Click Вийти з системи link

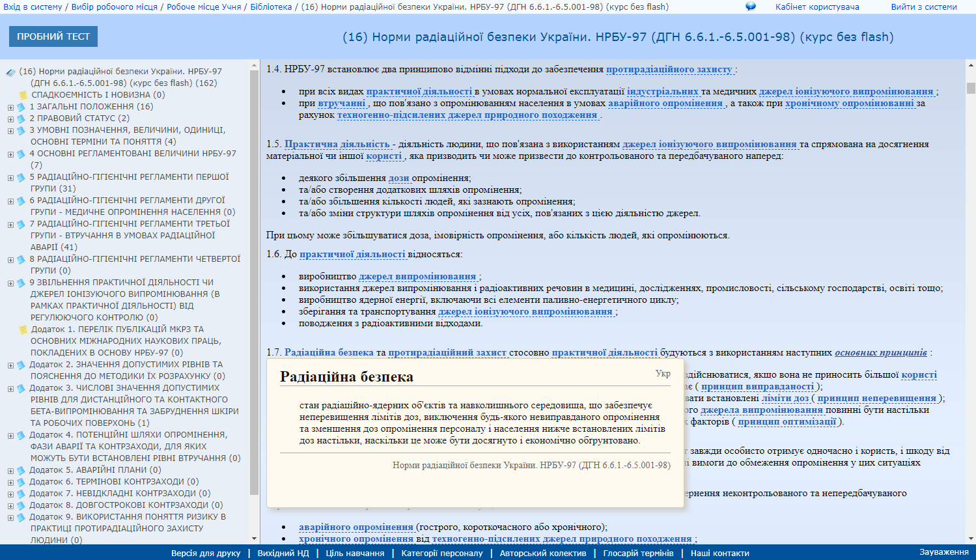924,7
